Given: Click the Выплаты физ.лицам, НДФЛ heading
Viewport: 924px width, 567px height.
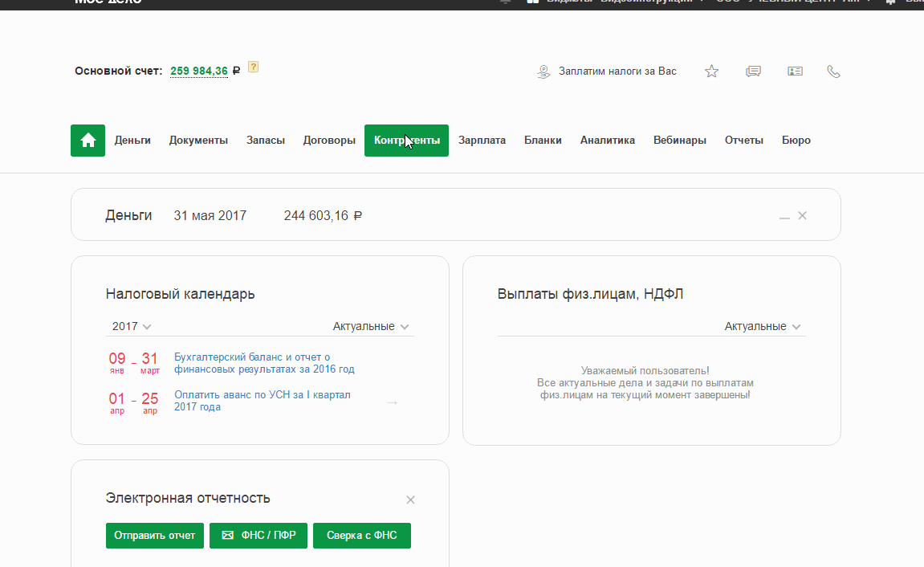Looking at the screenshot, I should 591,294.
